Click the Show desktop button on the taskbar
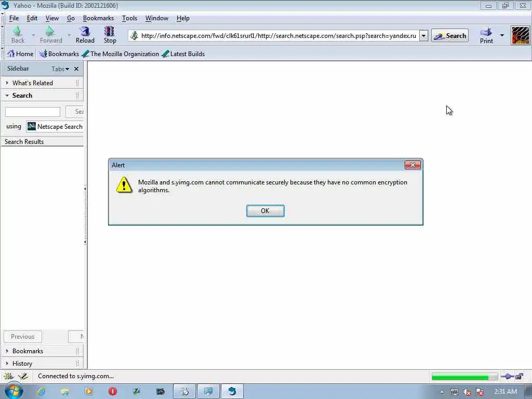This screenshot has width=532, height=399. click(528, 392)
